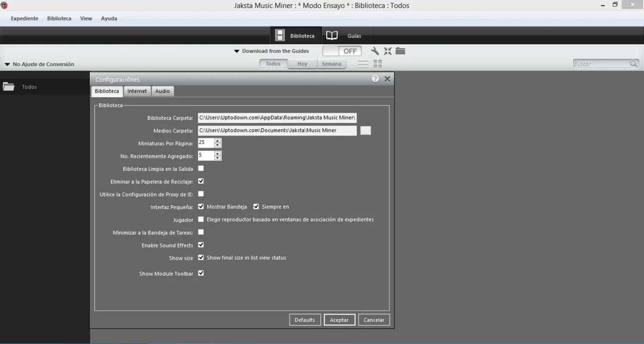
Task: Uncheck Eliminar a la Papelera de Reciclaje
Action: (x=201, y=181)
